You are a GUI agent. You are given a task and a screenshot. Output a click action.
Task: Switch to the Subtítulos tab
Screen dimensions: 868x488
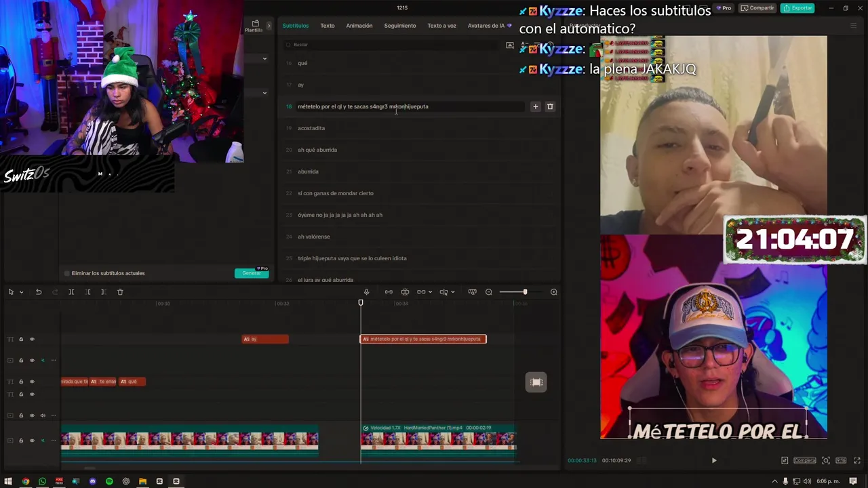296,26
